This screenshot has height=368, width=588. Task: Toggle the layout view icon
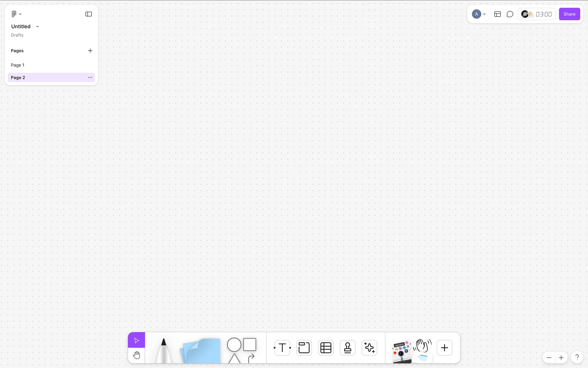(x=497, y=14)
